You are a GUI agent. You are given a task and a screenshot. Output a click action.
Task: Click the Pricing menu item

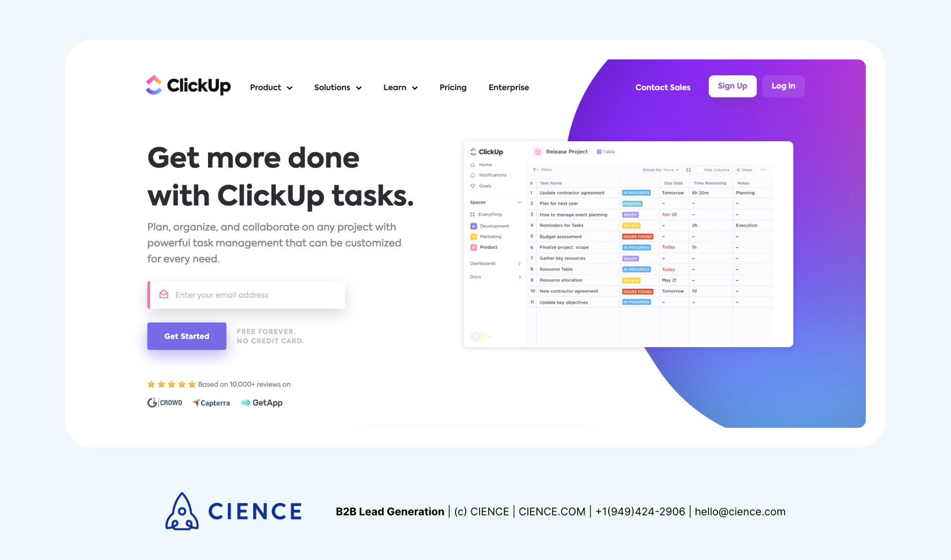(453, 87)
